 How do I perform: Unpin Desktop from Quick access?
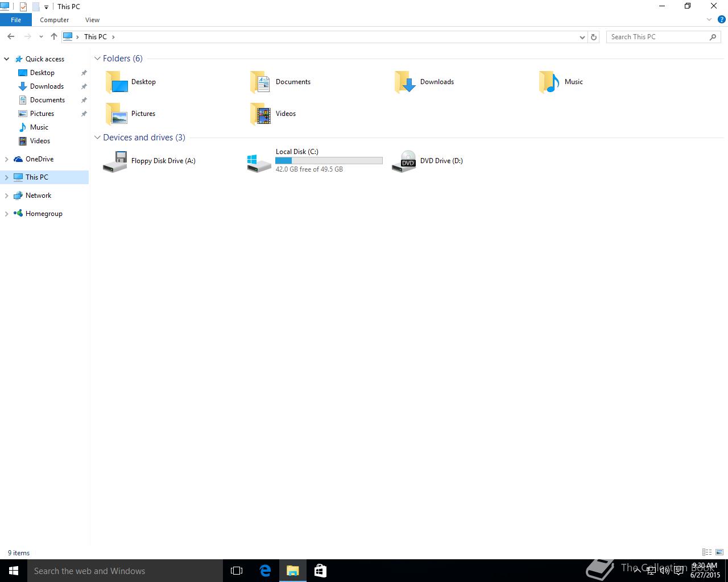pyautogui.click(x=84, y=73)
